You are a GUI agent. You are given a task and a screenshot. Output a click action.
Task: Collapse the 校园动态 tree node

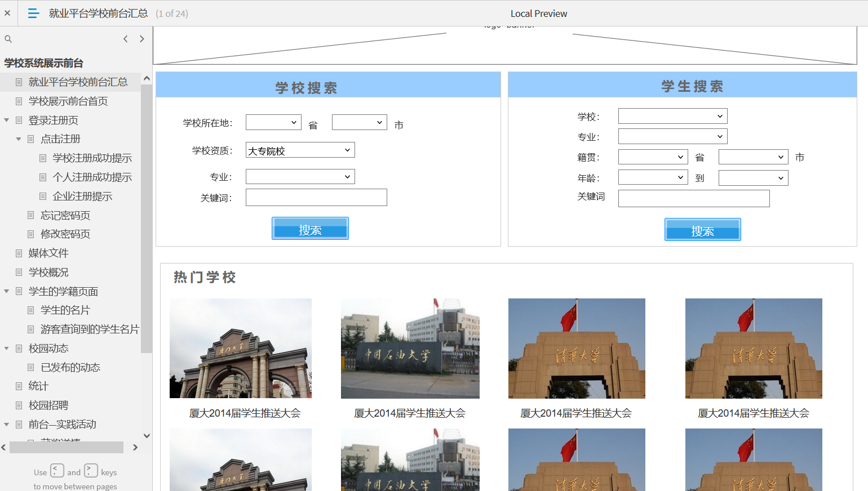(x=6, y=349)
